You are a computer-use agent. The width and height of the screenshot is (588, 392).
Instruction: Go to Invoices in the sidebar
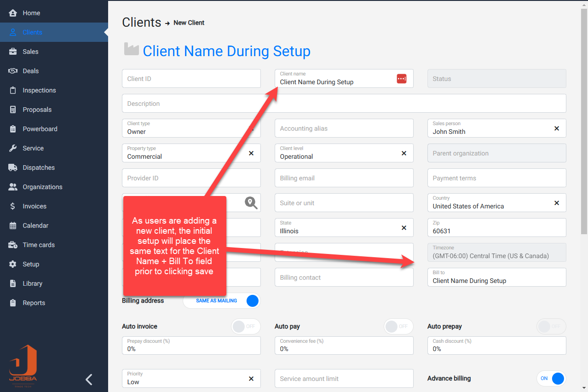click(35, 206)
